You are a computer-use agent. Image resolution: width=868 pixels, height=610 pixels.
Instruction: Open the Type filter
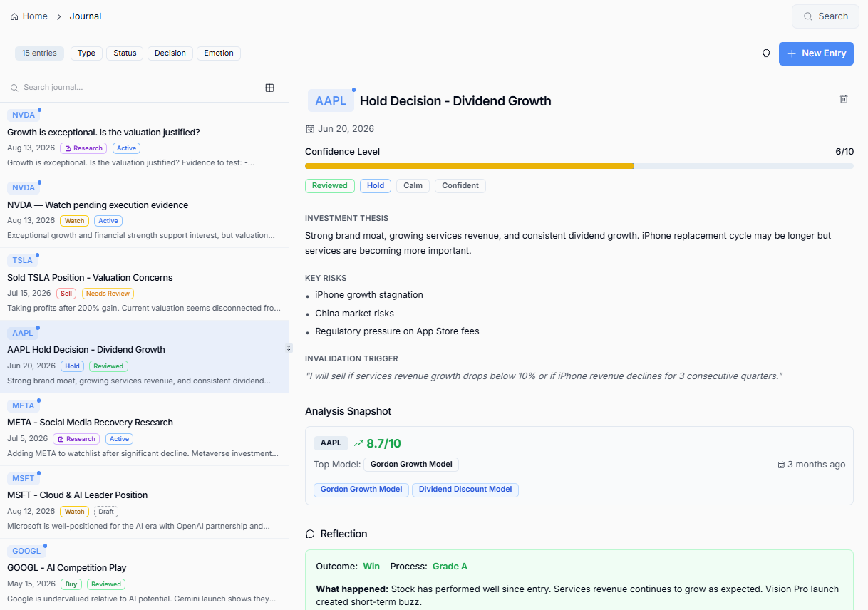(x=86, y=53)
